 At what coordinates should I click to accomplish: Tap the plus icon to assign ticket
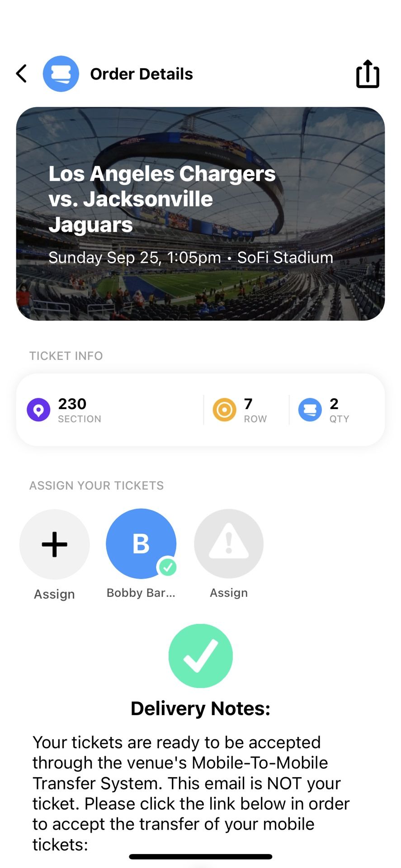tap(55, 544)
